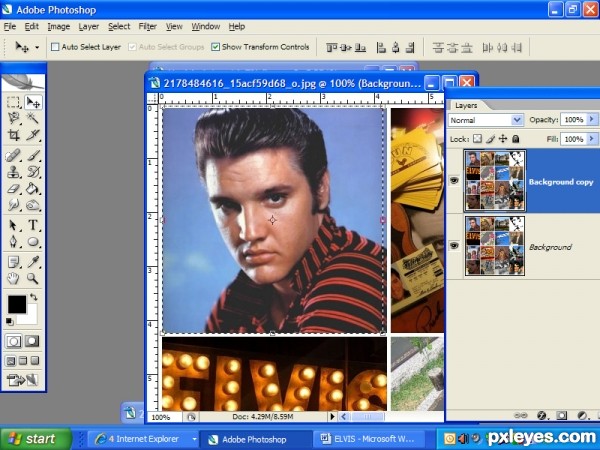This screenshot has height=450, width=600.
Task: Select the History Brush tool
Action: [x=33, y=172]
